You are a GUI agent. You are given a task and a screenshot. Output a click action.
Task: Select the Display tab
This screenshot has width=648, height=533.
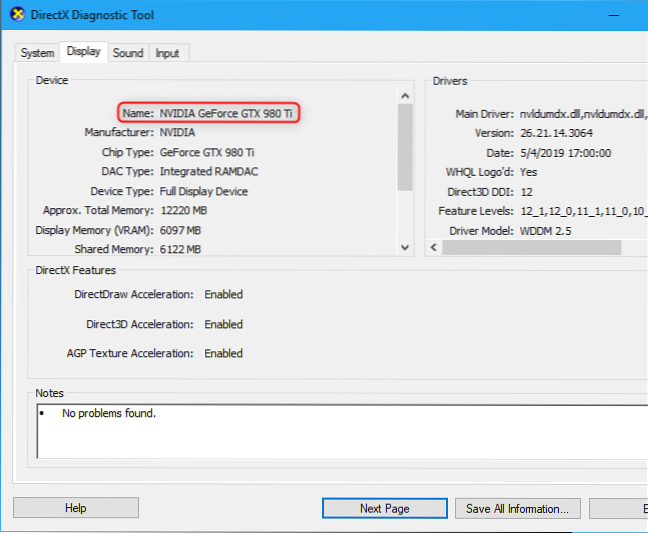point(84,52)
